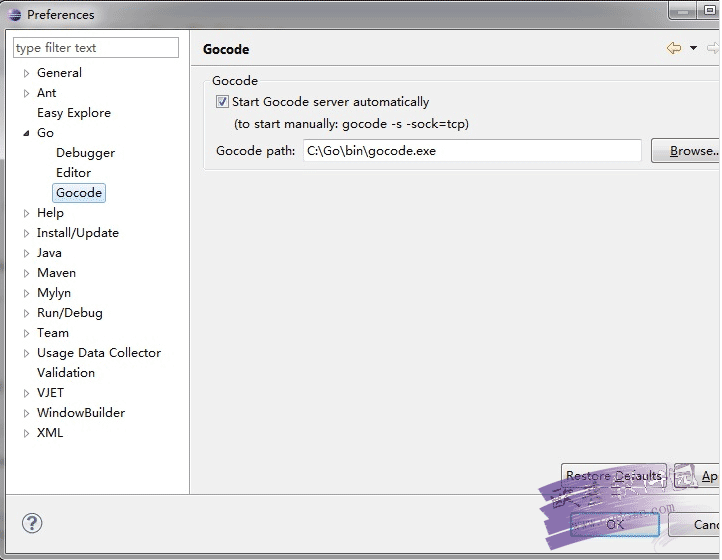Open the navigation history dropdown arrow
This screenshot has width=722, height=560.
(x=693, y=48)
